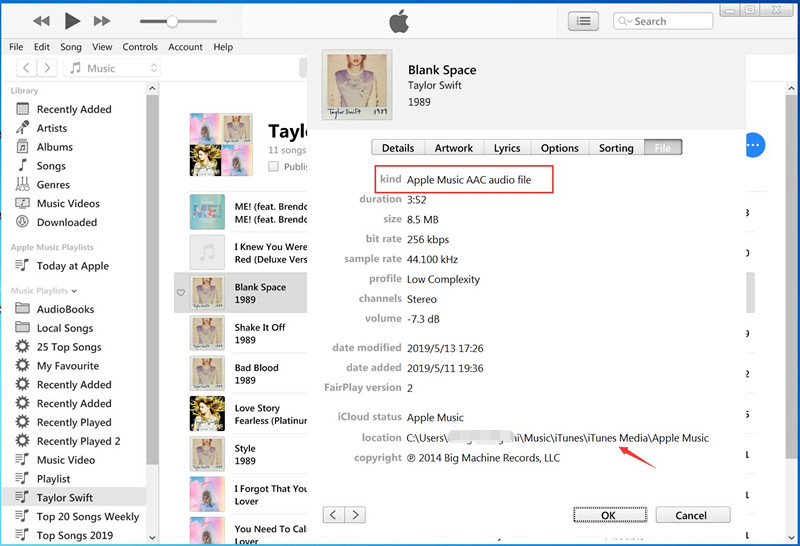The height and width of the screenshot is (546, 800).
Task: Go forward with navigation arrow
Action: [47, 68]
